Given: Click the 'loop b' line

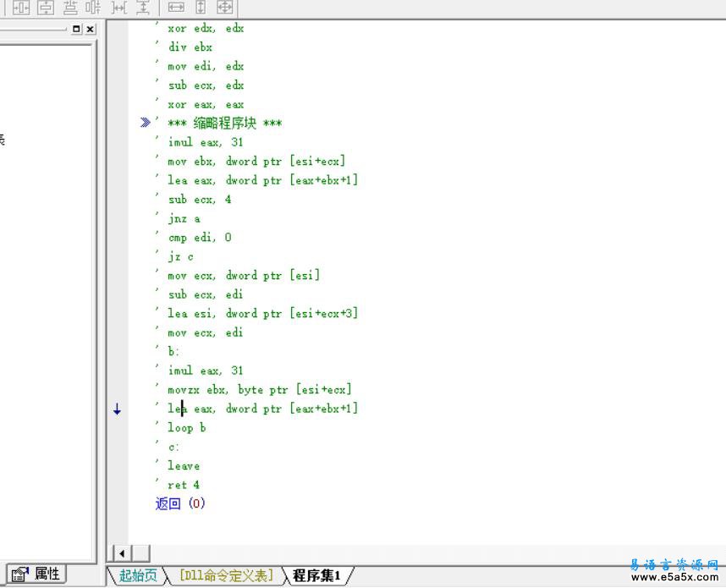Looking at the screenshot, I should click(187, 428).
